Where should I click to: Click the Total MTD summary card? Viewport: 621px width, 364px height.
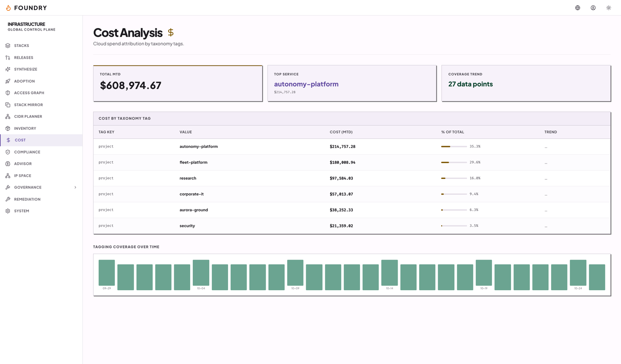click(x=178, y=84)
